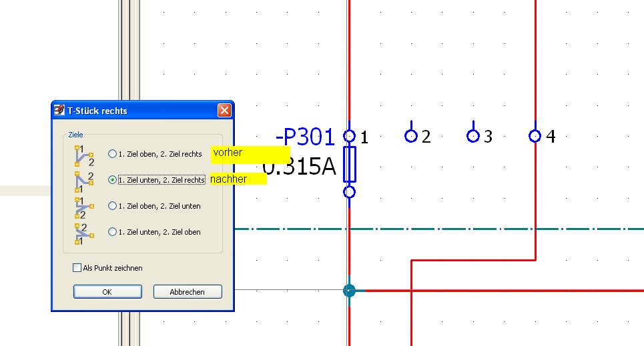This screenshot has width=644, height=346.
Task: Choose '1. Ziel oben, 2. Ziel unten' option
Action: click(112, 206)
